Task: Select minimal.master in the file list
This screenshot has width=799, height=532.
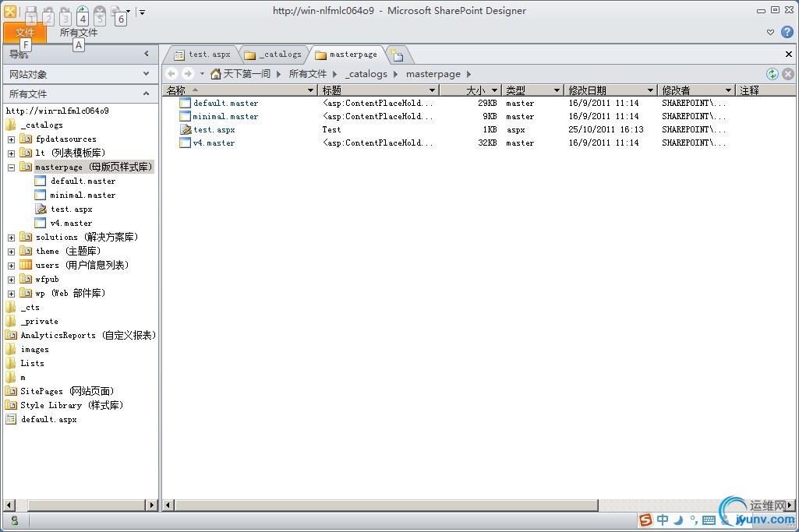Action: pos(225,116)
